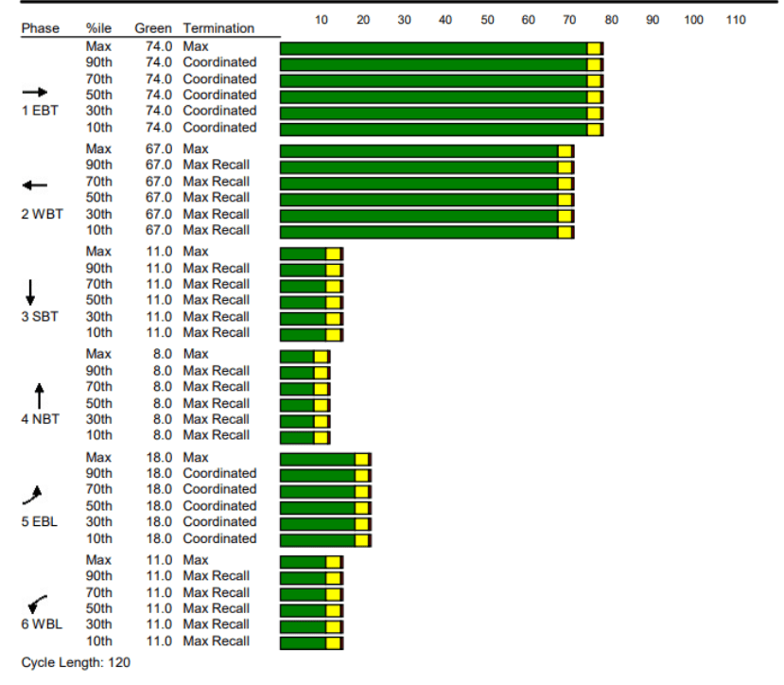Click the Phase column header
This screenshot has height=685, width=784.
click(40, 28)
